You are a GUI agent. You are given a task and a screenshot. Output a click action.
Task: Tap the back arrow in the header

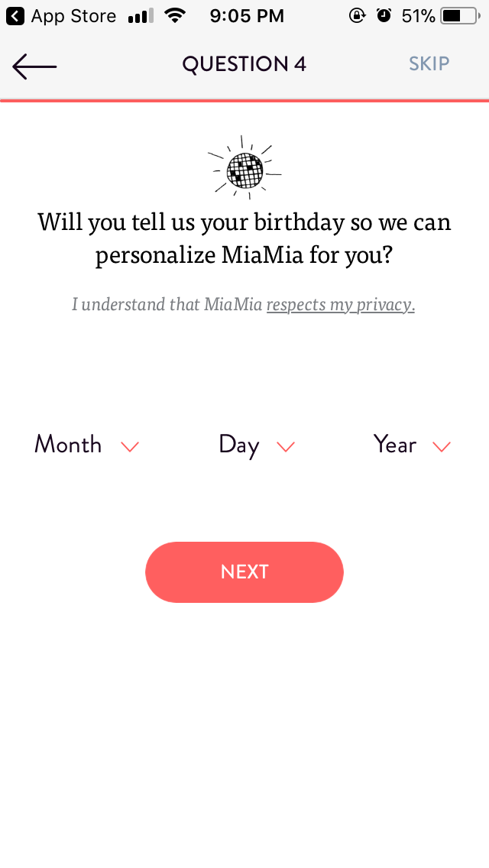(34, 66)
